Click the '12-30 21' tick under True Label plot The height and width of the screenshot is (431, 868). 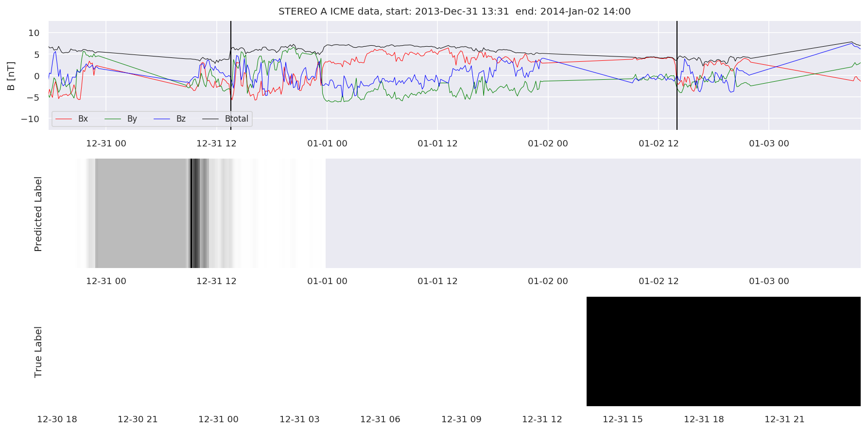[x=138, y=419]
